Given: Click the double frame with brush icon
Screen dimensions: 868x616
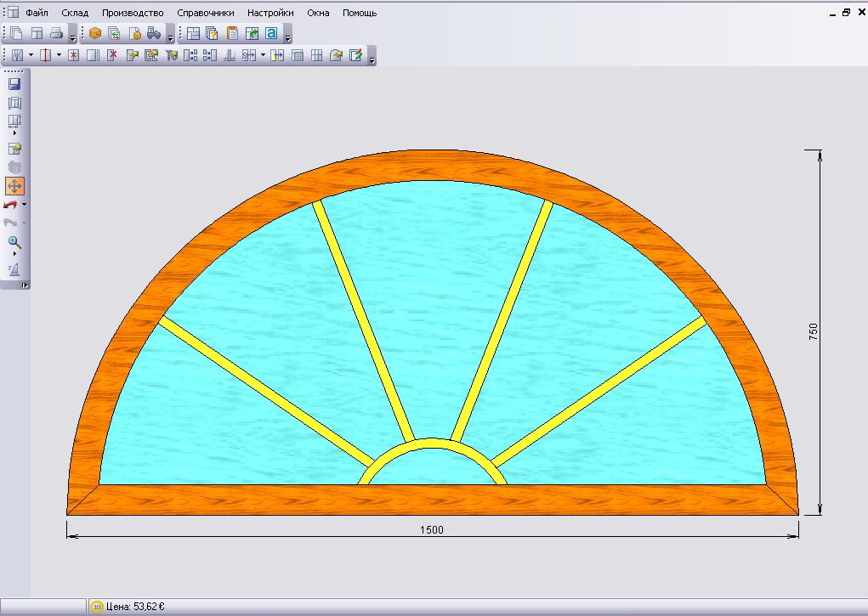Looking at the screenshot, I should [x=151, y=55].
